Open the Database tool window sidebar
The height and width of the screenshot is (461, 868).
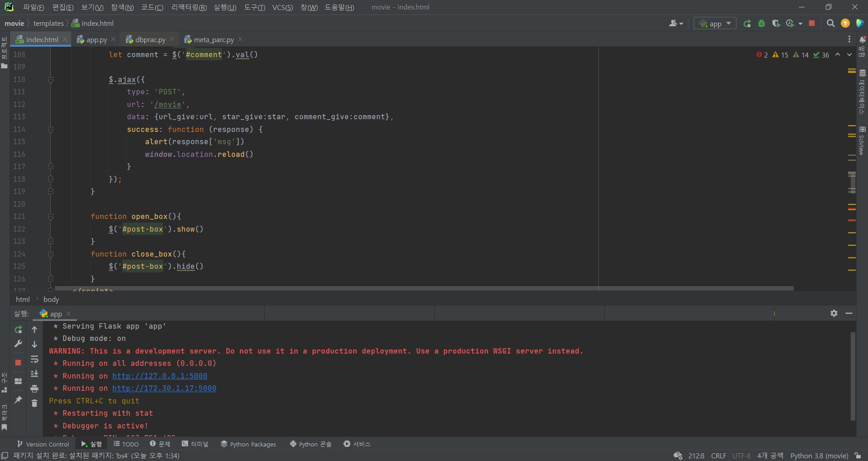[862, 92]
